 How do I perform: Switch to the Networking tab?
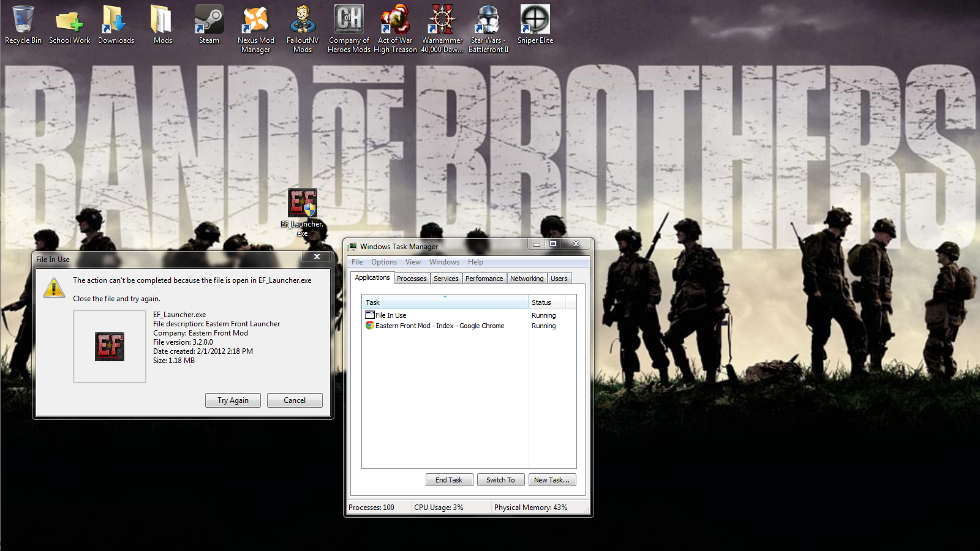(527, 279)
